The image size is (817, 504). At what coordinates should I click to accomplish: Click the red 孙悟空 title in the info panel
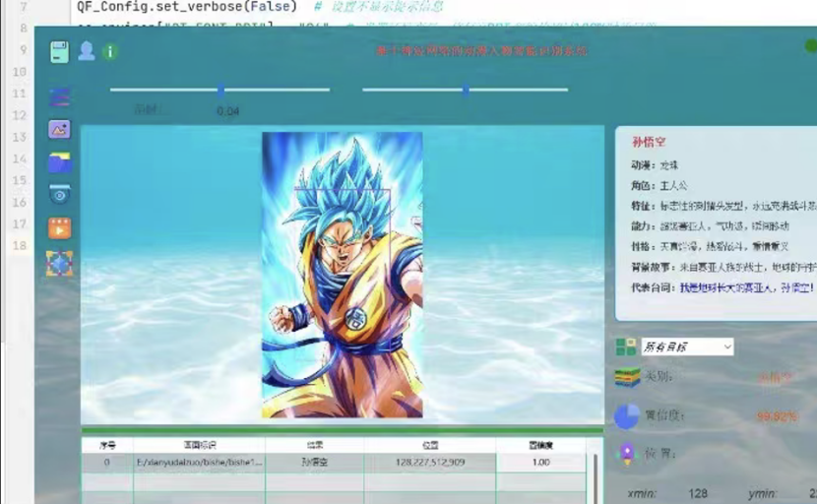click(648, 142)
